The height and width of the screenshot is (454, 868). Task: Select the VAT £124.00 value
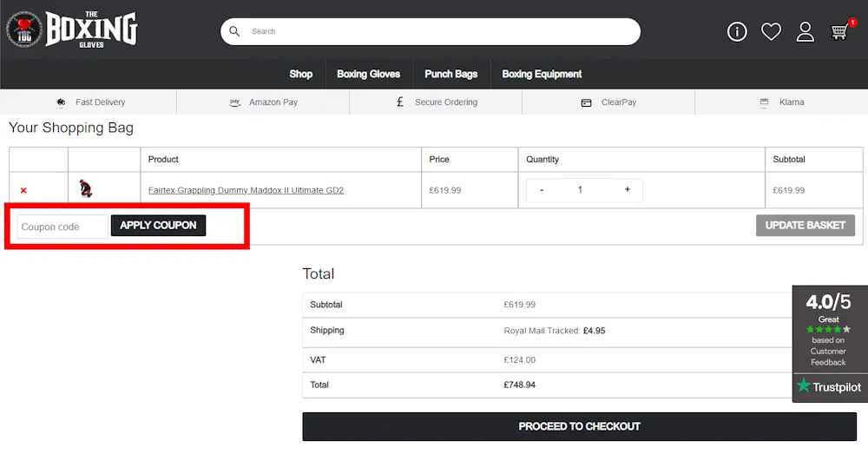pyautogui.click(x=519, y=360)
